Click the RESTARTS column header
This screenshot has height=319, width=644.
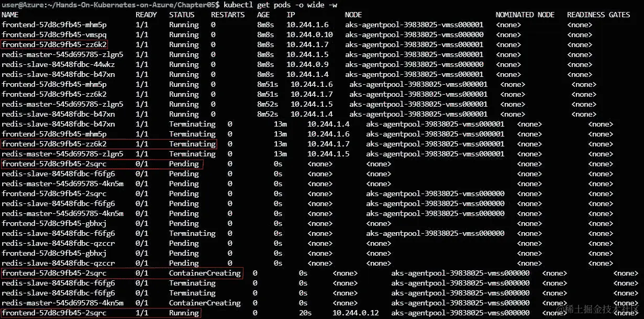click(228, 15)
